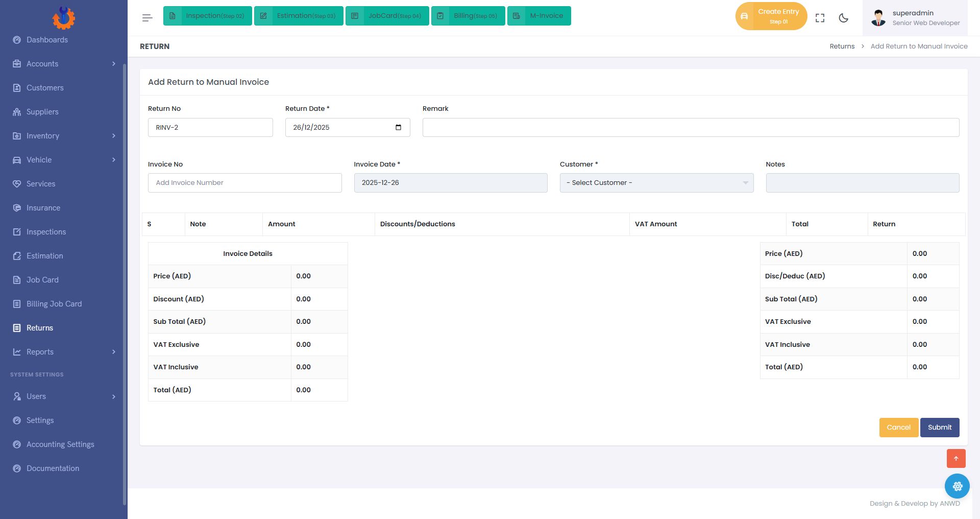Open the blue theme customizer gear button

pos(957,486)
